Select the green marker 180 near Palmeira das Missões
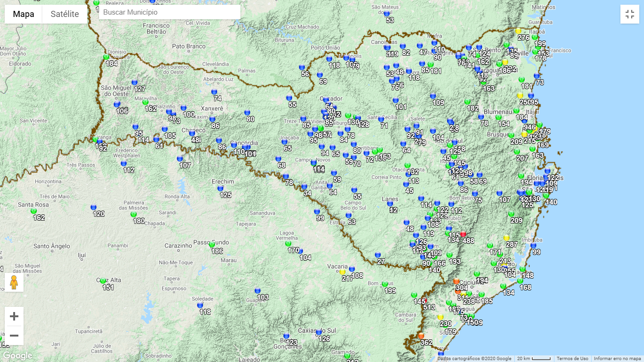Image resolution: width=644 pixels, height=362 pixels. pyautogui.click(x=133, y=214)
